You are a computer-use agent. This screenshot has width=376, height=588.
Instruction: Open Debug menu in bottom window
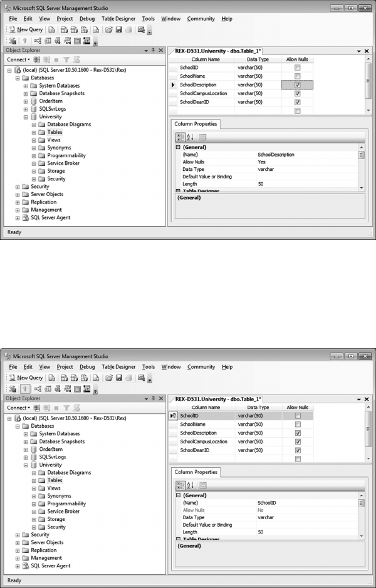tap(87, 367)
